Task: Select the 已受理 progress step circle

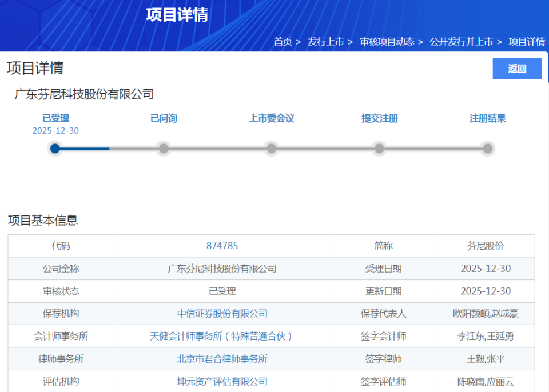Action: pos(54,148)
